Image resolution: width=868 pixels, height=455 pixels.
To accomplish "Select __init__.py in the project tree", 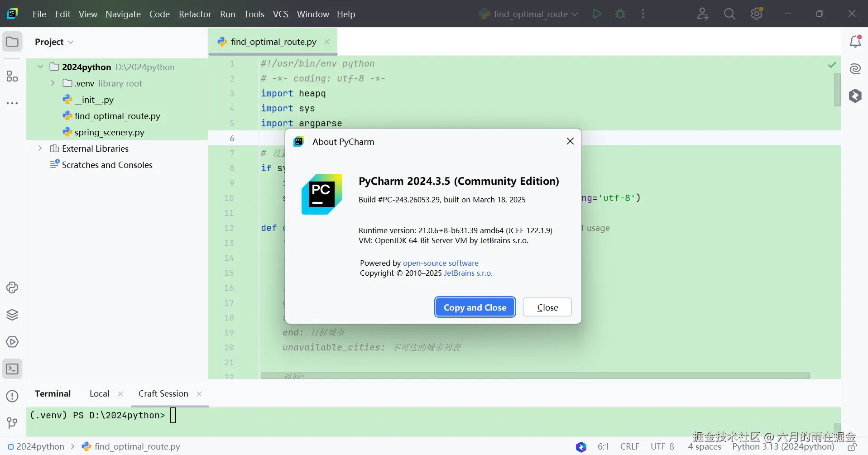I will [x=94, y=100].
